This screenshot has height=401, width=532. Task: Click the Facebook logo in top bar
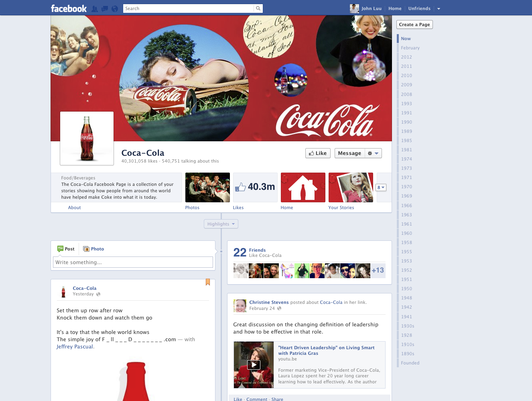click(69, 8)
